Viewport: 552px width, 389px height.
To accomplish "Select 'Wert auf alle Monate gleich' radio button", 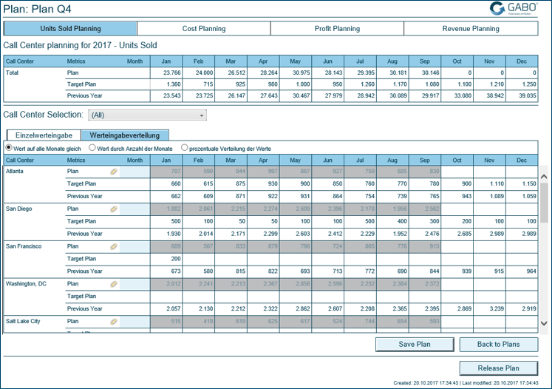I will 9,148.
